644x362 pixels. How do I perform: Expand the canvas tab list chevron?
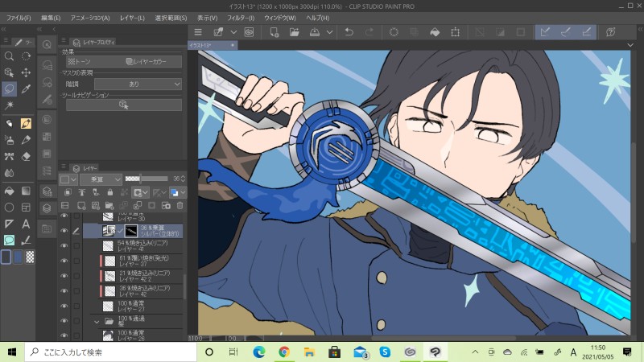[x=630, y=45]
